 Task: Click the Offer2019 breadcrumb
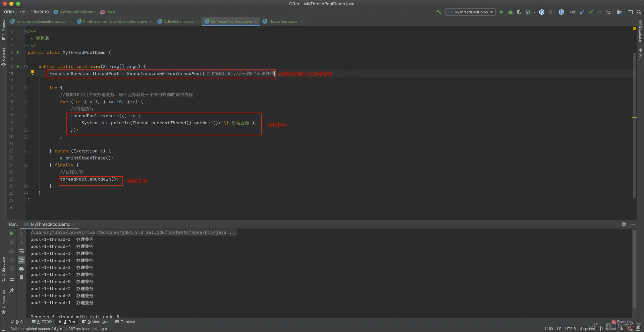pyautogui.click(x=40, y=12)
